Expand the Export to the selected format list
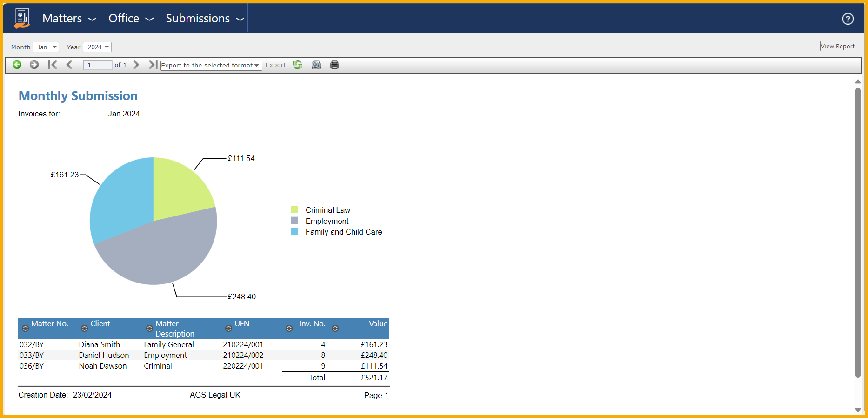The height and width of the screenshot is (418, 868). coord(211,66)
